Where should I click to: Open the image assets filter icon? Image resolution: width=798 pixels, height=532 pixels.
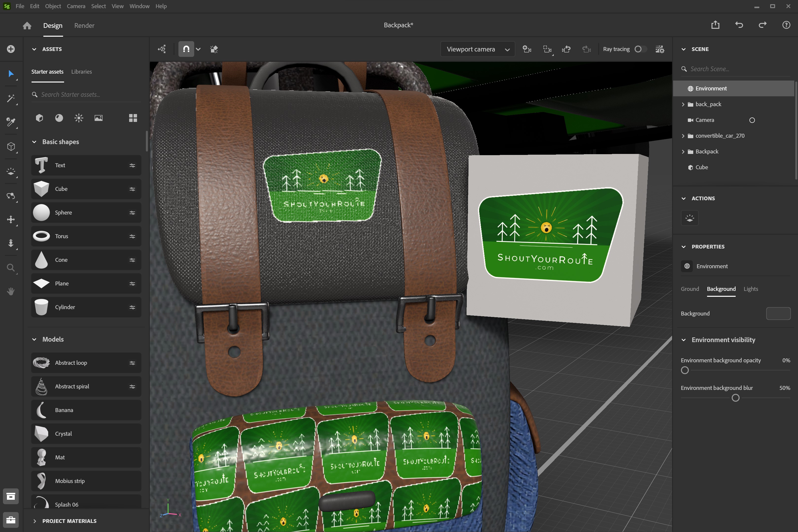(98, 118)
